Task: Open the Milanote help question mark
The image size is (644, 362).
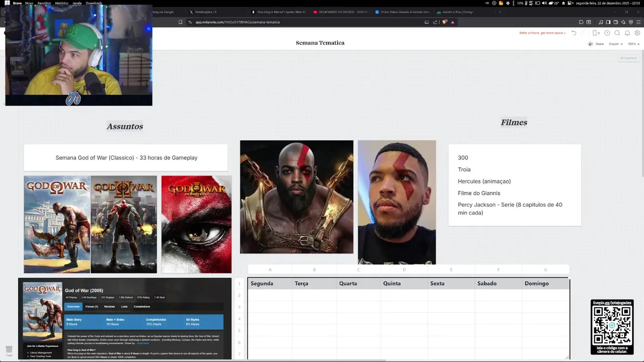Action: (x=607, y=33)
